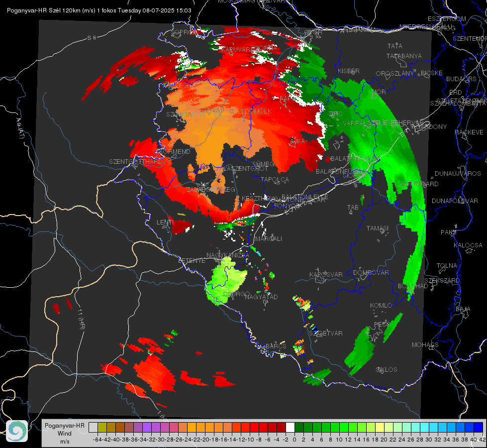
Task: Click the SUMEG city label
Action: (263, 164)
